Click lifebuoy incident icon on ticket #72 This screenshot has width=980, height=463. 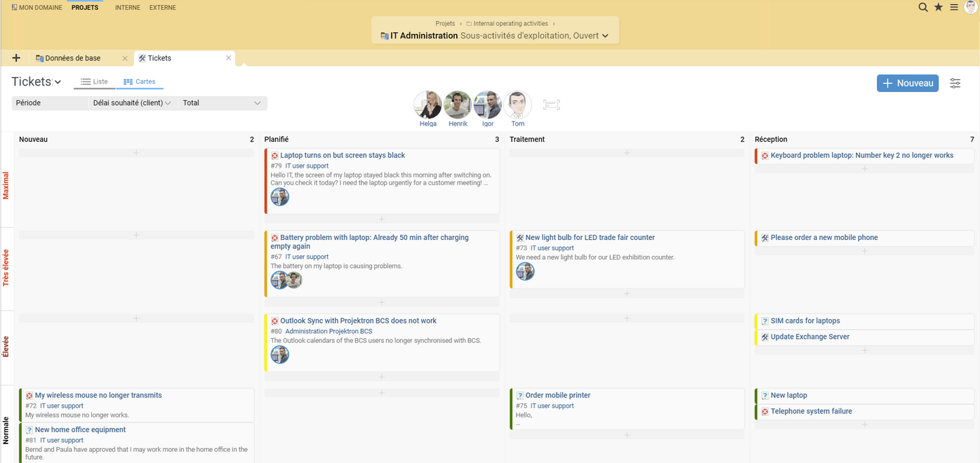pyautogui.click(x=29, y=396)
